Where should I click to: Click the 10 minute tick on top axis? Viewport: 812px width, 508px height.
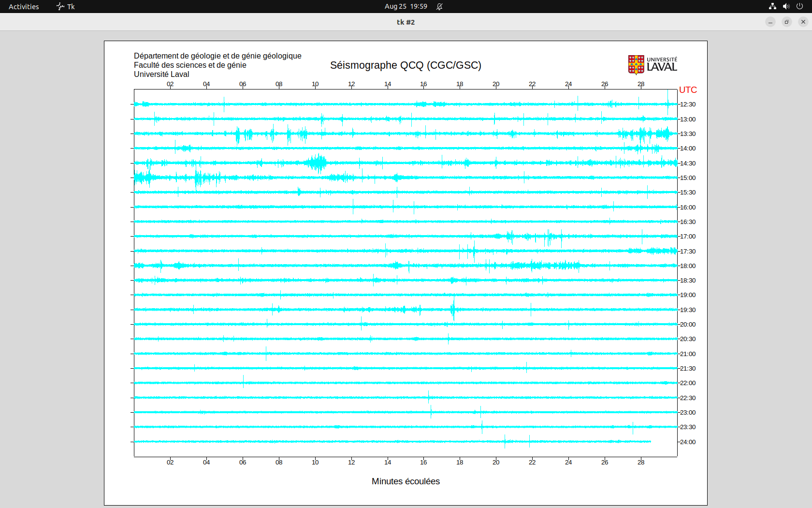(x=315, y=84)
